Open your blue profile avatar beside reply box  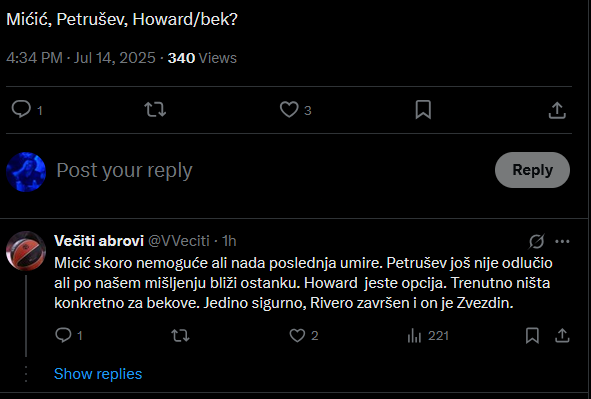click(x=26, y=172)
